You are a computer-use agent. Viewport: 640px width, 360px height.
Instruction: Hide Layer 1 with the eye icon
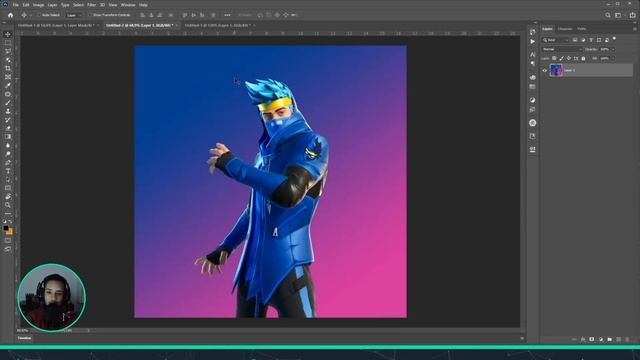point(544,70)
